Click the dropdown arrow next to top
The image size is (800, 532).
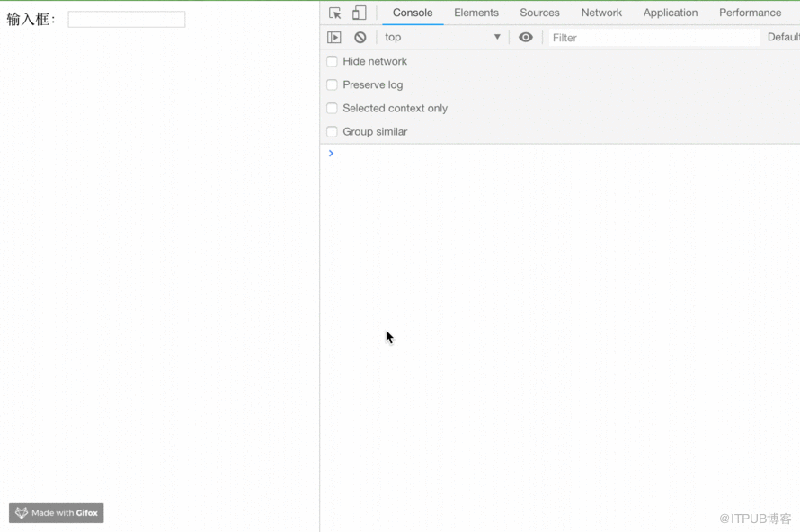497,37
